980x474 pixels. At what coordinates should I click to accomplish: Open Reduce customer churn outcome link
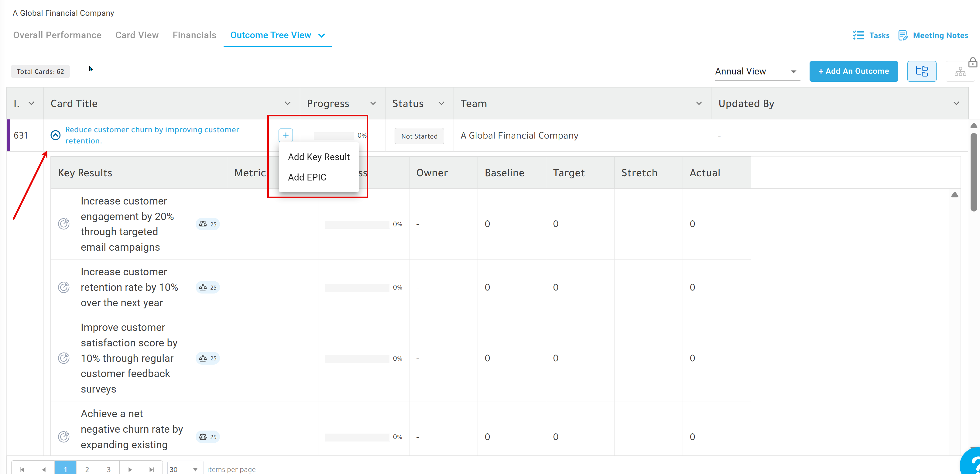pyautogui.click(x=152, y=135)
